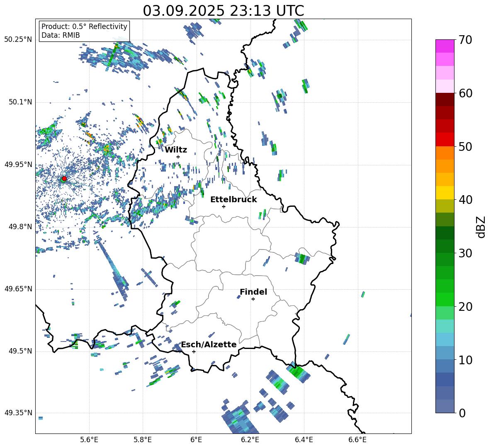
Task: Click the Product: 0.5° Reflectivity text
Action: point(84,27)
